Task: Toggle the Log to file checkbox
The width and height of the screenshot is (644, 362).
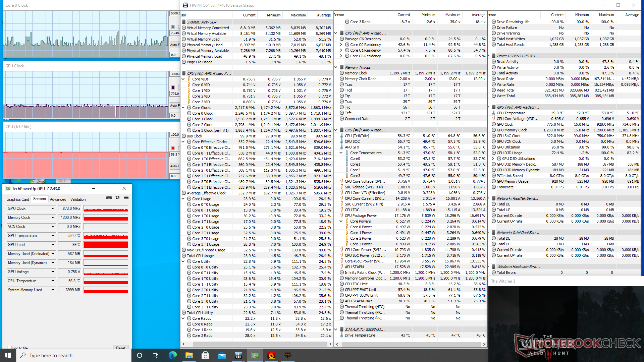Action: pos(9,348)
